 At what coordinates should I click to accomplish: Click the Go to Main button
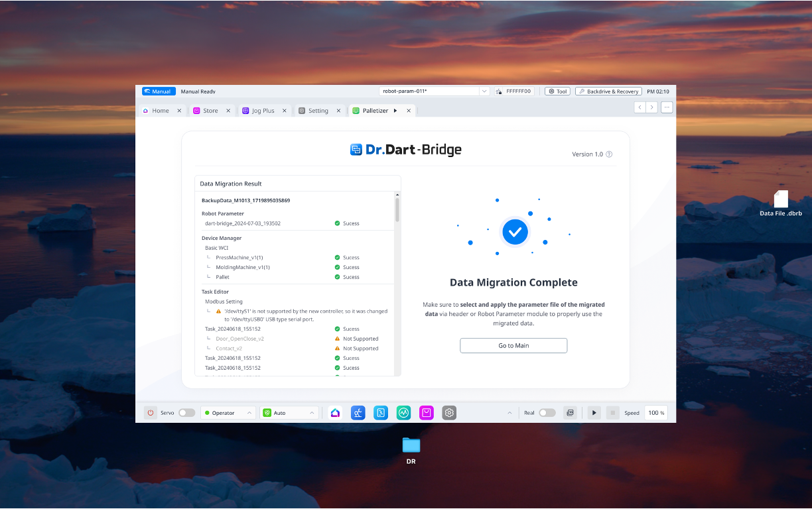513,345
